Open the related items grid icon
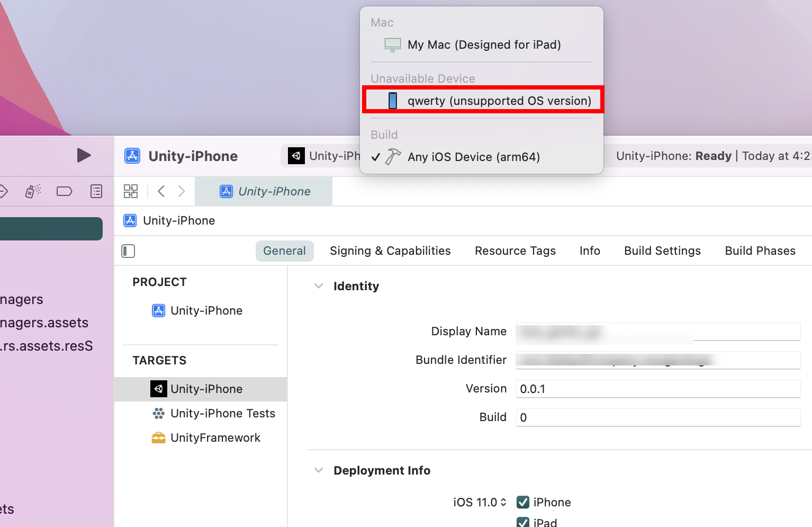812x527 pixels. click(x=130, y=191)
